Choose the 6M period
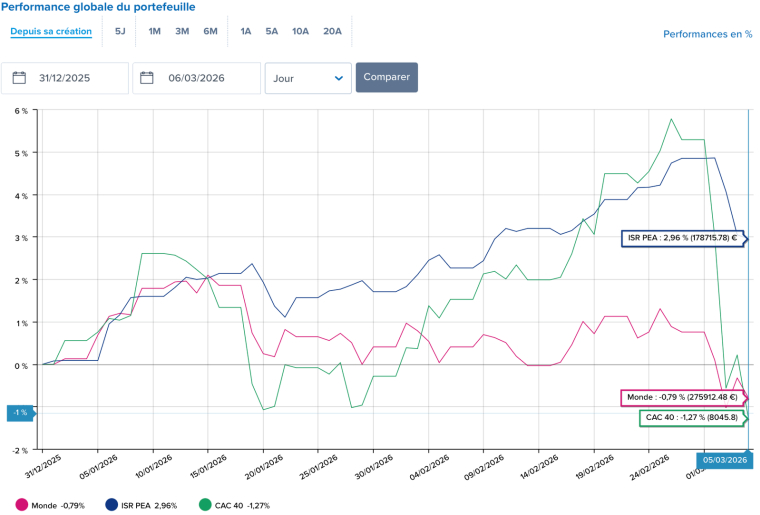The height and width of the screenshot is (515, 760). (210, 31)
